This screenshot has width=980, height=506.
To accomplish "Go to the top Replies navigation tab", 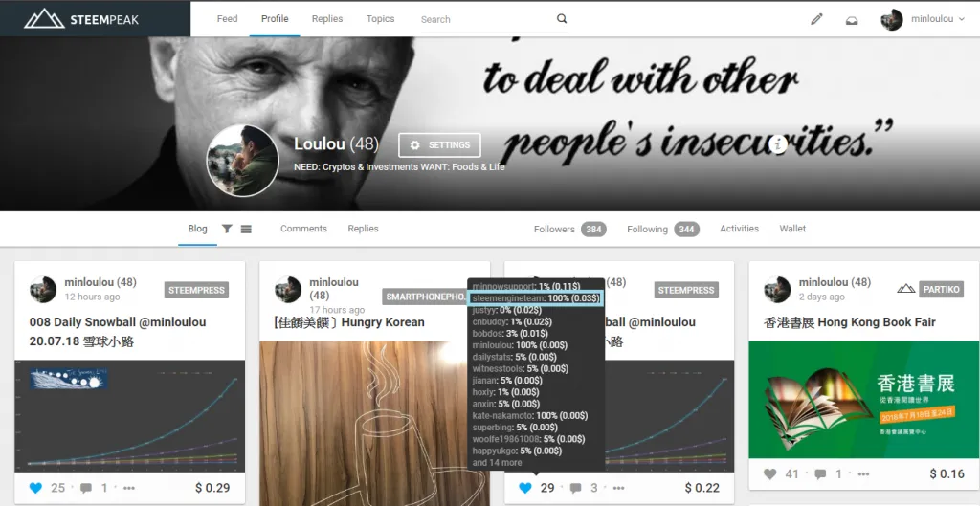I will pos(327,19).
